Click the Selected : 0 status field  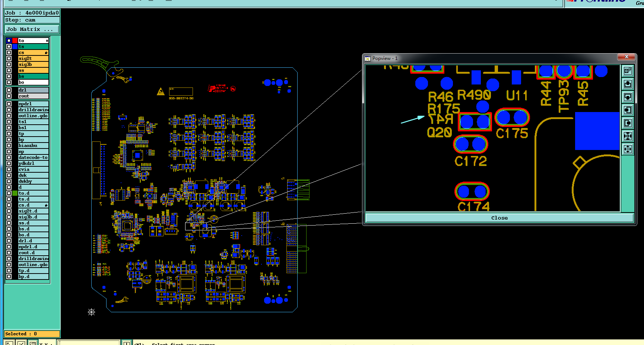point(32,334)
